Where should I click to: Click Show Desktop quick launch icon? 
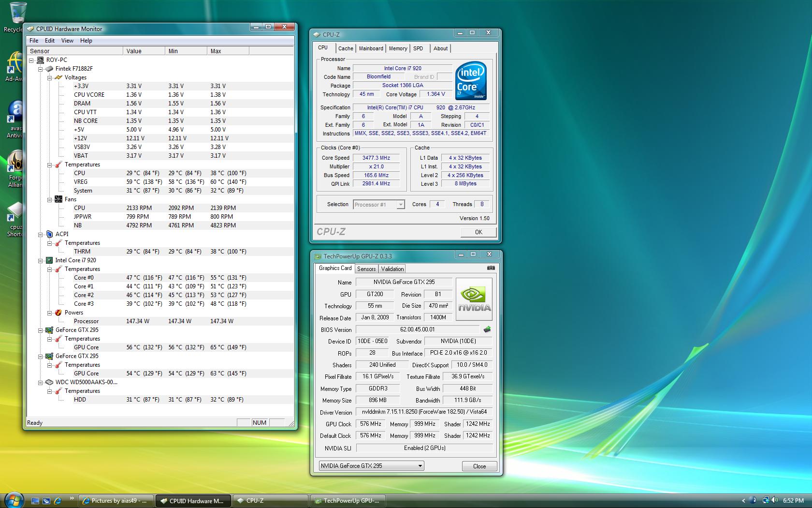(x=35, y=501)
